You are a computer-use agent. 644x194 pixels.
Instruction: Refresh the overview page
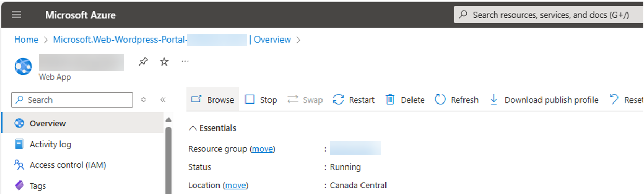tap(457, 99)
